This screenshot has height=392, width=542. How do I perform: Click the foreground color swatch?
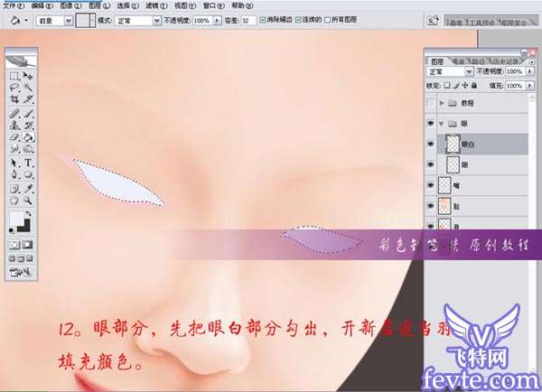point(16,219)
